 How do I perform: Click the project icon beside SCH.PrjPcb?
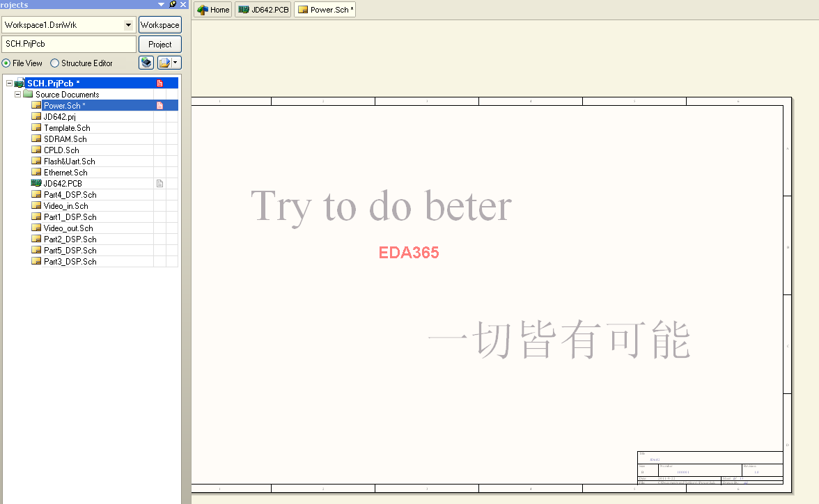click(19, 83)
